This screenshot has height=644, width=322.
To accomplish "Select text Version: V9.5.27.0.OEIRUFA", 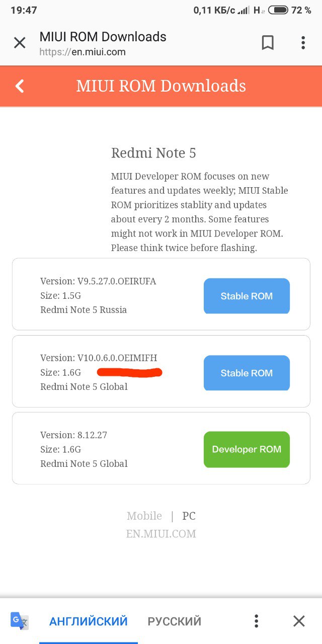I will [x=98, y=281].
